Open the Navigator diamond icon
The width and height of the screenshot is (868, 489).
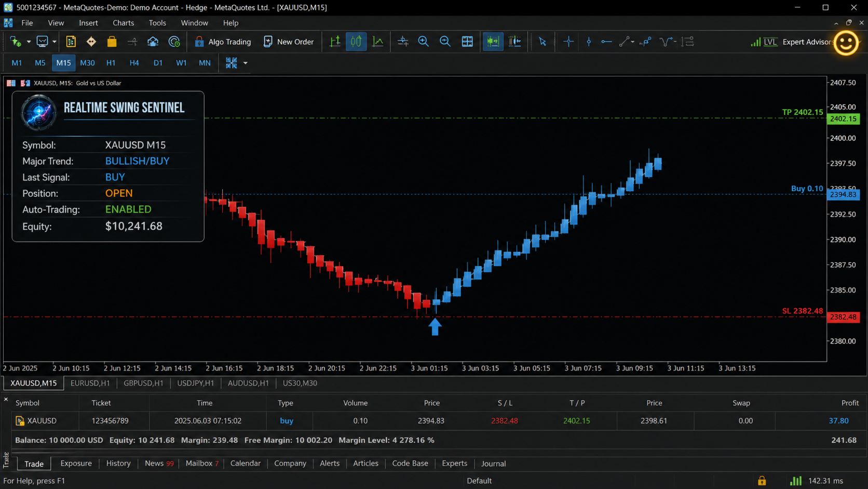91,42
